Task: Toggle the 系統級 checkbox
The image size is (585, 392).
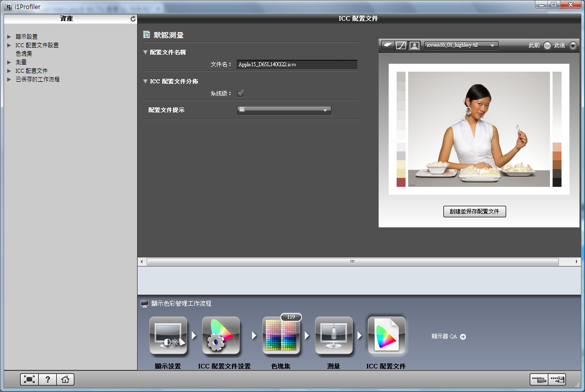Action: point(241,93)
